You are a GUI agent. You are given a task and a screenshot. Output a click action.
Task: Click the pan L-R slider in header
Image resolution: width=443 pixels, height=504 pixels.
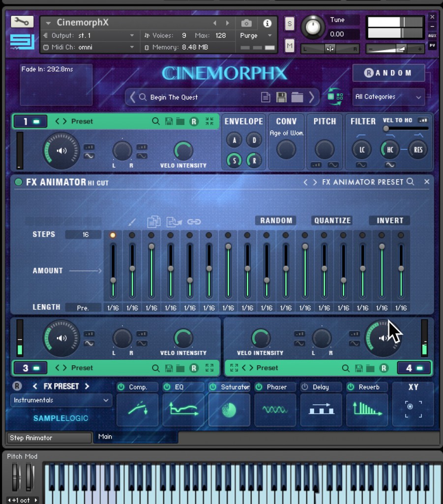point(330,49)
